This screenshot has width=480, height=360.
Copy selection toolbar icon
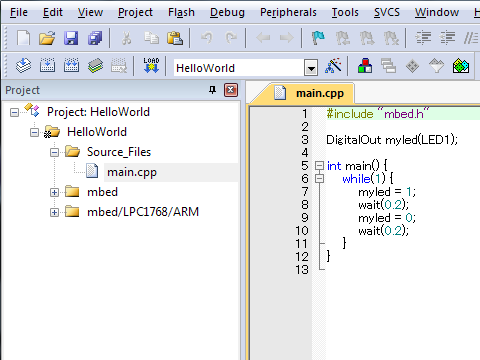[x=151, y=38]
